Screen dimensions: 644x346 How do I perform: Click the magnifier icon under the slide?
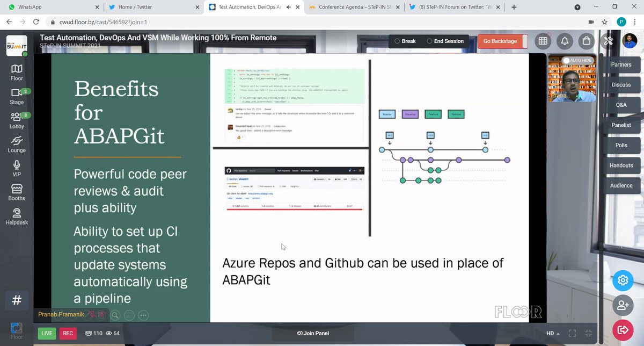[x=114, y=315]
